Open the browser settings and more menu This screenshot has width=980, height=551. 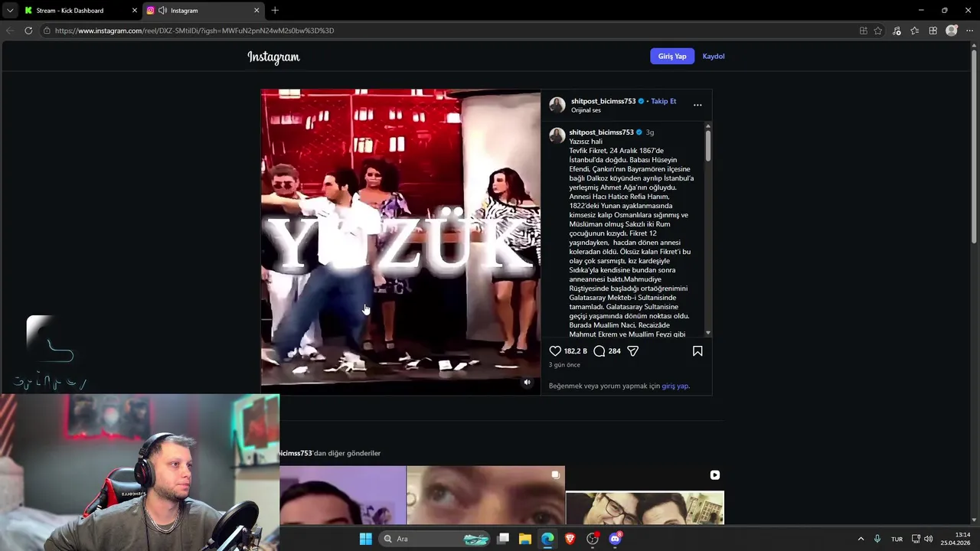pyautogui.click(x=969, y=31)
